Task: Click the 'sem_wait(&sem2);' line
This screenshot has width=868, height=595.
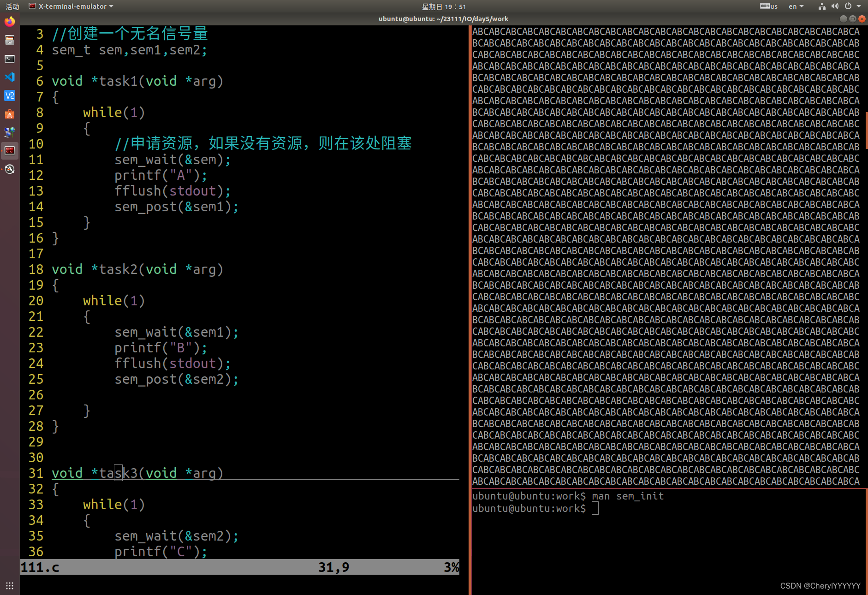Action: 177,536
